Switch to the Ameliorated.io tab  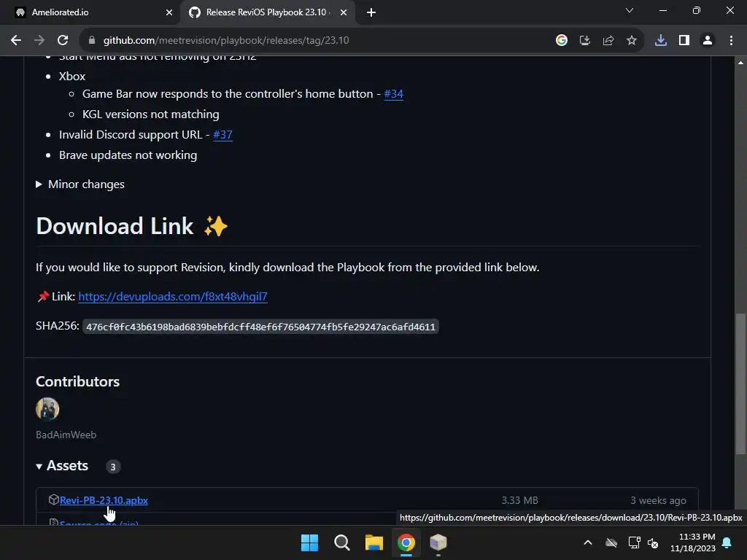90,12
